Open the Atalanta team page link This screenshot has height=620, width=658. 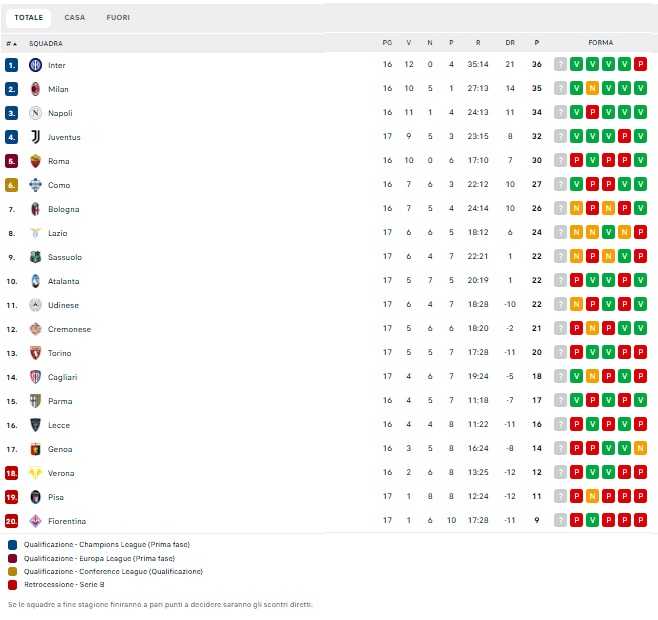coord(63,281)
